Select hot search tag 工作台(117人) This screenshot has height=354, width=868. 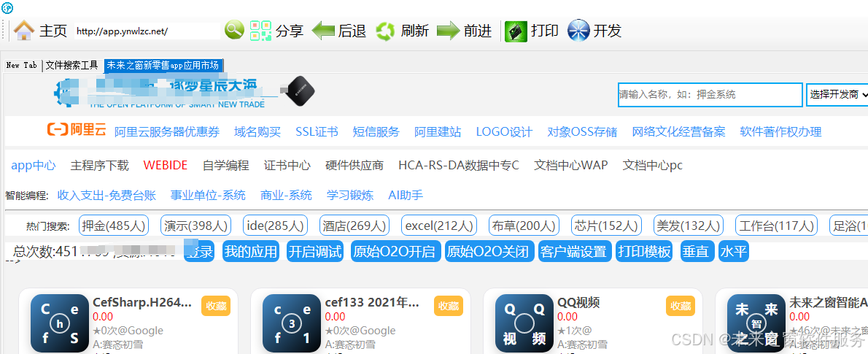[x=776, y=226]
